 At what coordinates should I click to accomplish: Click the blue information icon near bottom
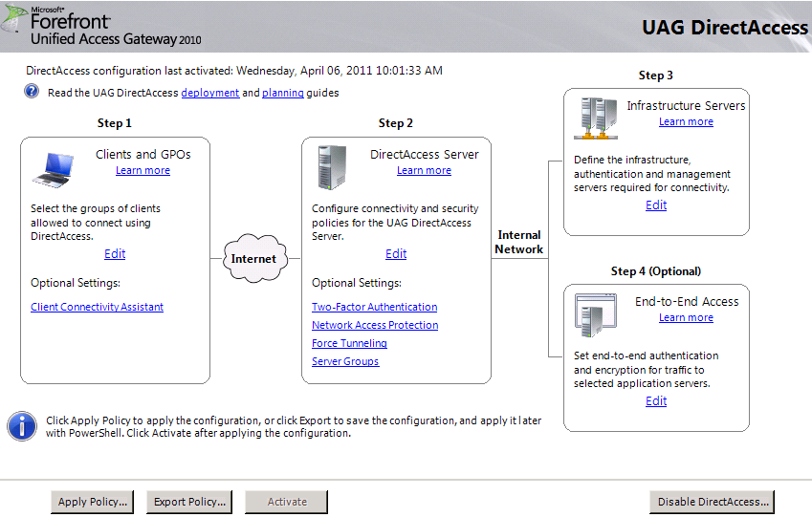[22, 426]
